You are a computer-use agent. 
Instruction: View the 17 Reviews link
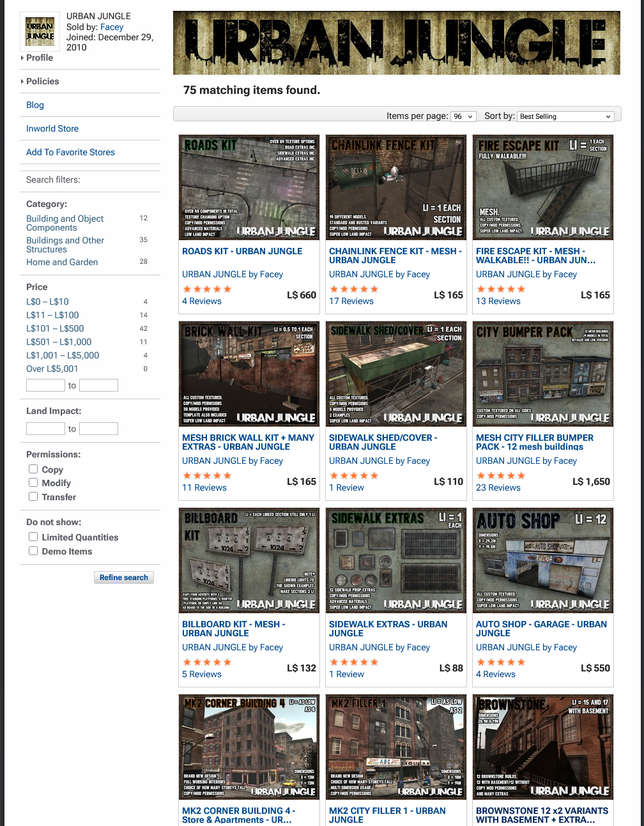pos(351,301)
